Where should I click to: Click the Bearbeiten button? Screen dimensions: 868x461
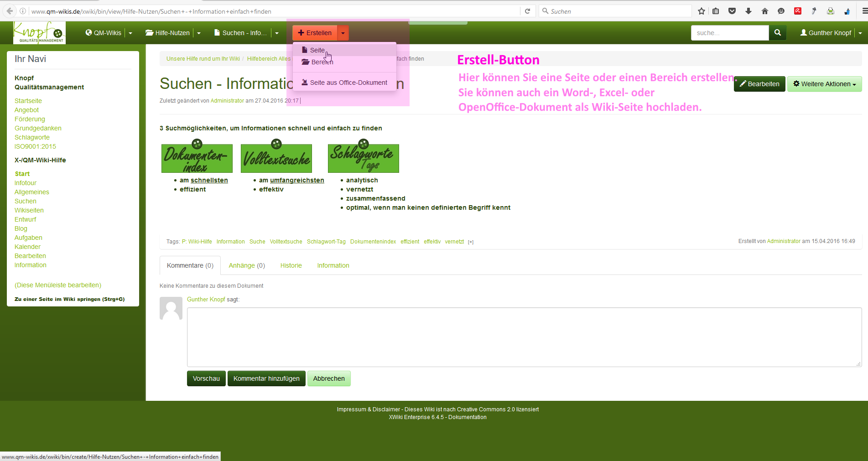[759, 84]
